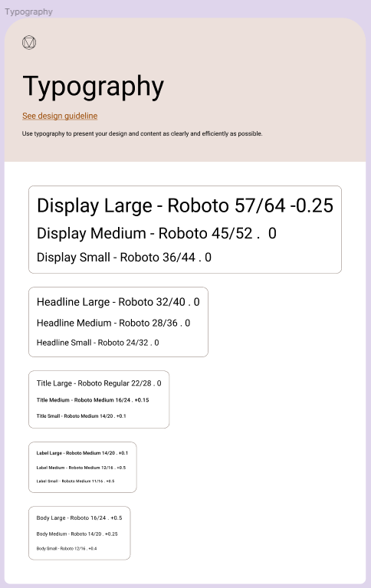The width and height of the screenshot is (371, 588).
Task: Select Body Small - Roboto 12/16 text
Action: [67, 548]
